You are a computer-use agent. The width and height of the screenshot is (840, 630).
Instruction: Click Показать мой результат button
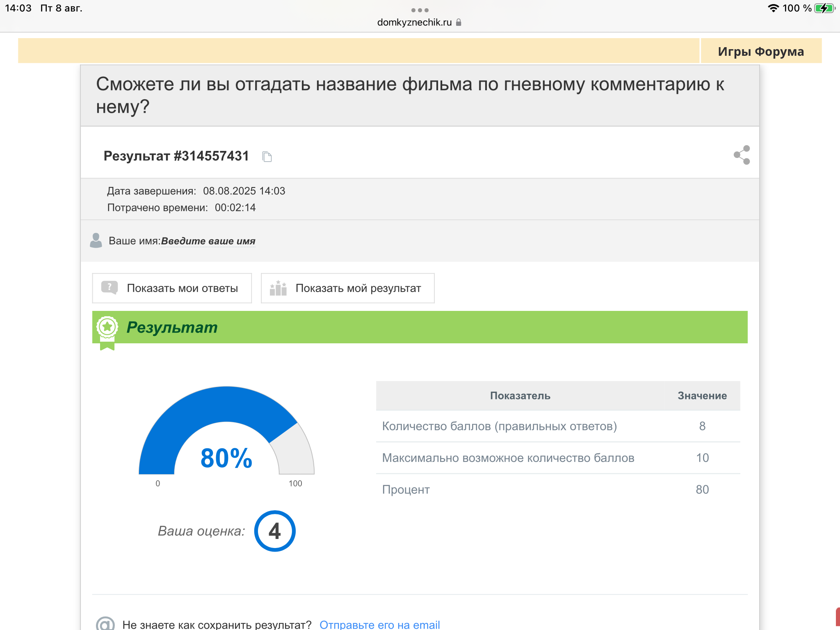pos(347,288)
